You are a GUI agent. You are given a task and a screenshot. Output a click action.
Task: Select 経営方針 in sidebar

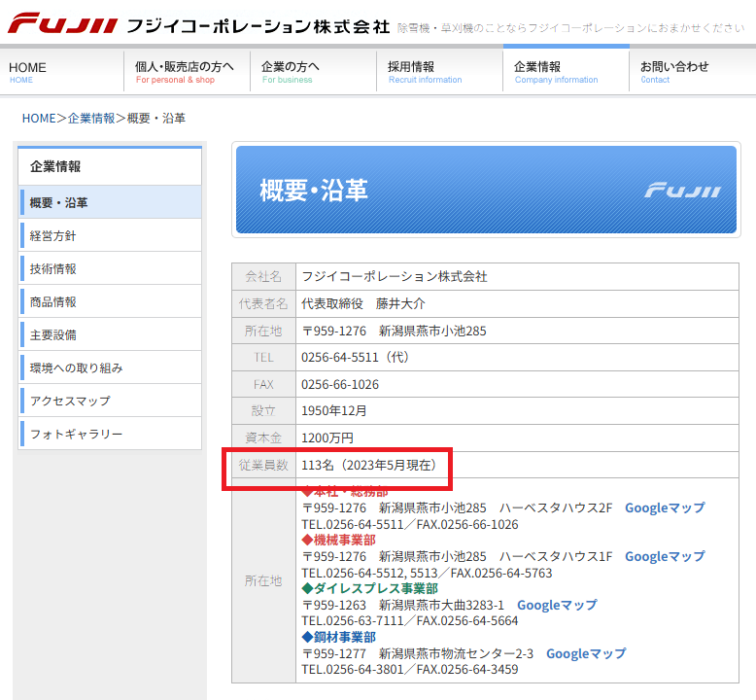110,236
